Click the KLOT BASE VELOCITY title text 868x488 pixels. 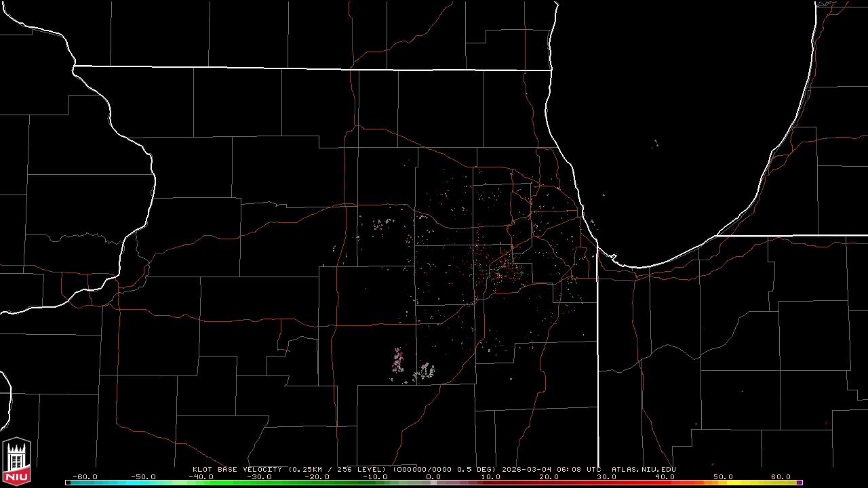(x=237, y=469)
